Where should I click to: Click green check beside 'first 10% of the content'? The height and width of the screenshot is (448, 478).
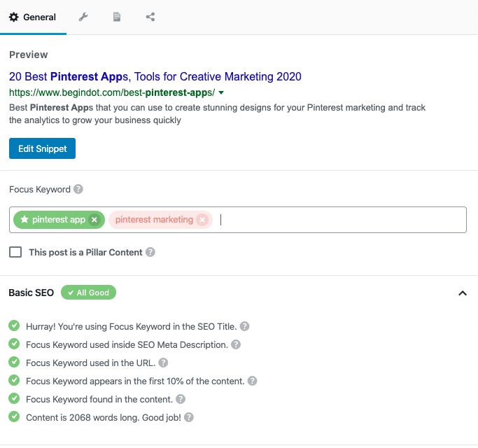[14, 380]
